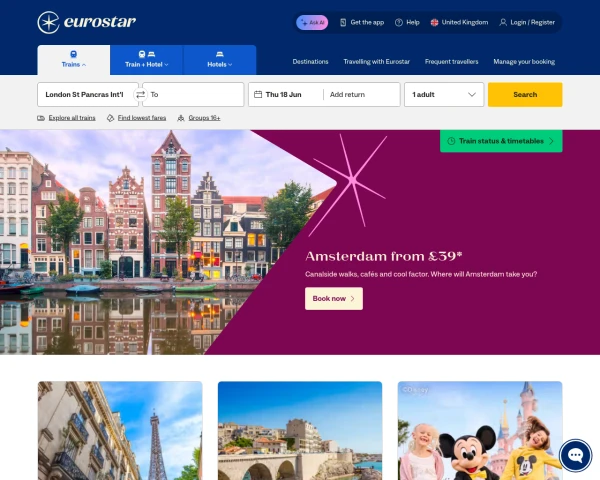Open the Get the app link
The width and height of the screenshot is (600, 480).
tap(362, 23)
